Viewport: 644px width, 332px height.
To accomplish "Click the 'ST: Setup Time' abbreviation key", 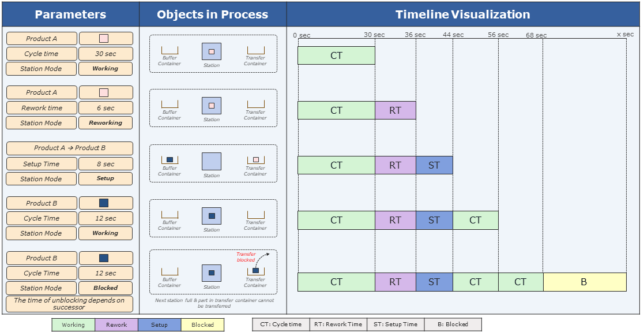I will [396, 324].
